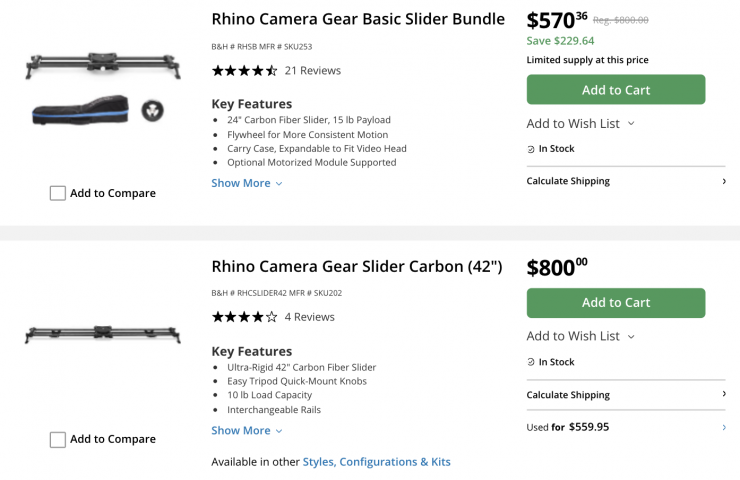Expand Show More for Basic Slider Bundle
The image size is (740, 480).
pyautogui.click(x=246, y=183)
